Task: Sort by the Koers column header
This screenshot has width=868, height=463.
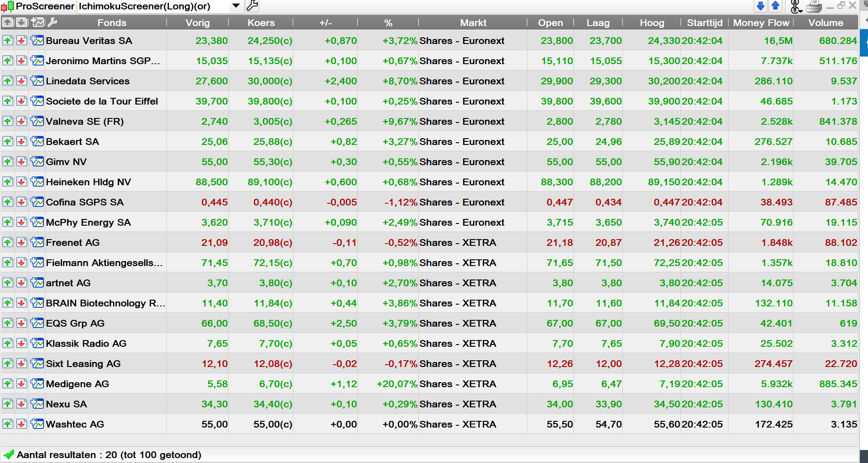Action: (x=261, y=23)
